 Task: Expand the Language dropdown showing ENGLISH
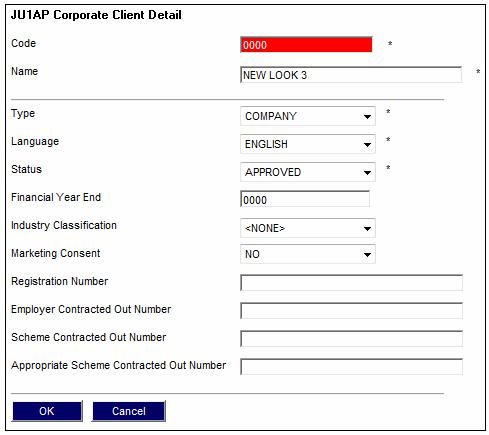click(x=308, y=144)
